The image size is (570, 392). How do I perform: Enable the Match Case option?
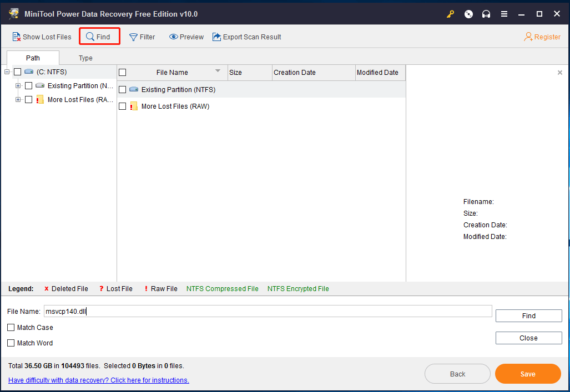[x=11, y=327]
